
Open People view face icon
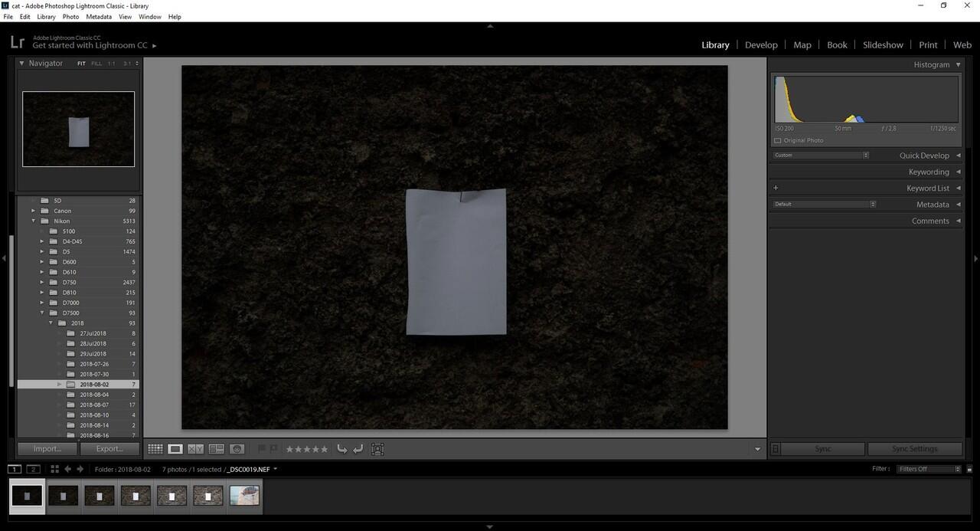pyautogui.click(x=237, y=449)
